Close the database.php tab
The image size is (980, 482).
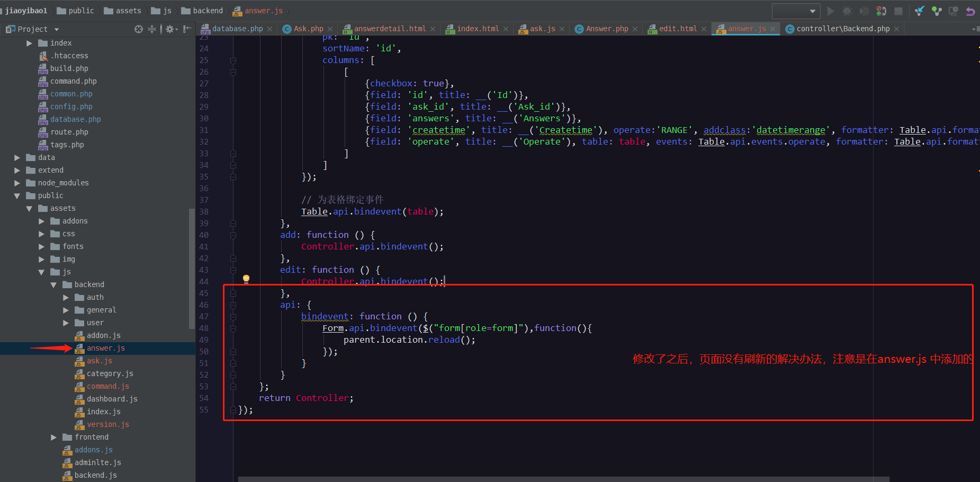pos(270,29)
